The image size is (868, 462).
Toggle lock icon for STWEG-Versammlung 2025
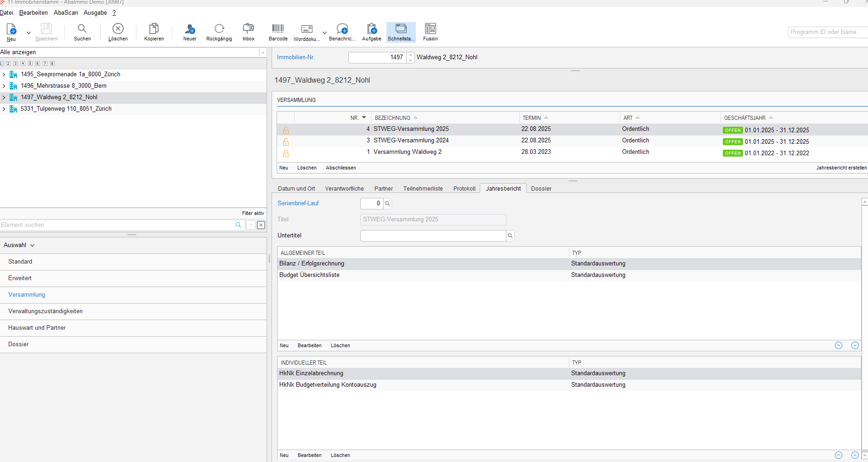point(286,130)
